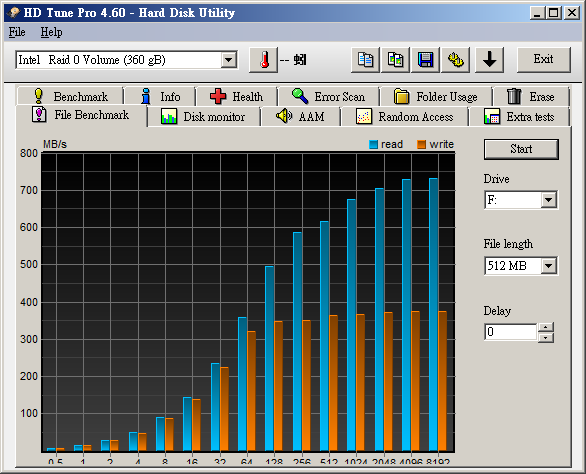
Task: Open the Folder Usage tab
Action: pyautogui.click(x=436, y=96)
